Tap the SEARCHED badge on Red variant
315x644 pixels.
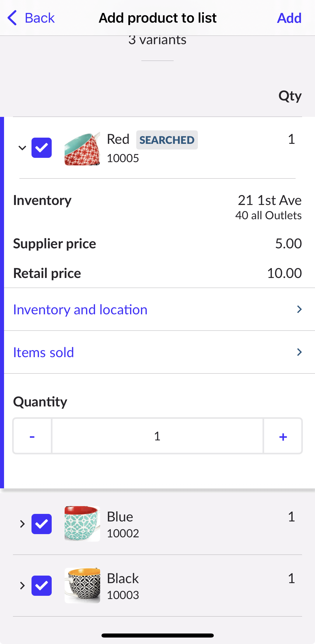(167, 140)
